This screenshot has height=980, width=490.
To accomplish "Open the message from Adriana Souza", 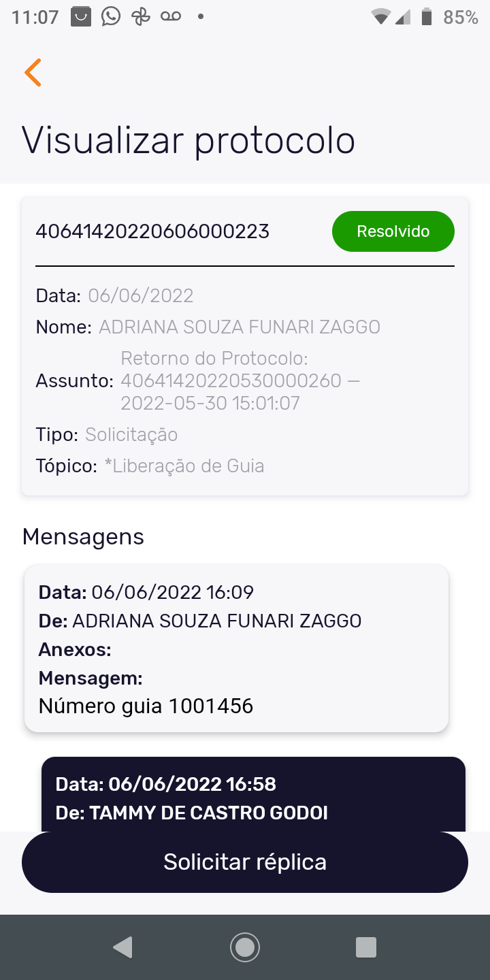I will (x=236, y=648).
